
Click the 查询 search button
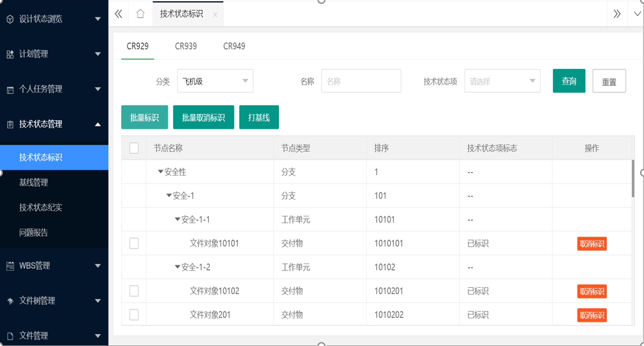coord(569,81)
